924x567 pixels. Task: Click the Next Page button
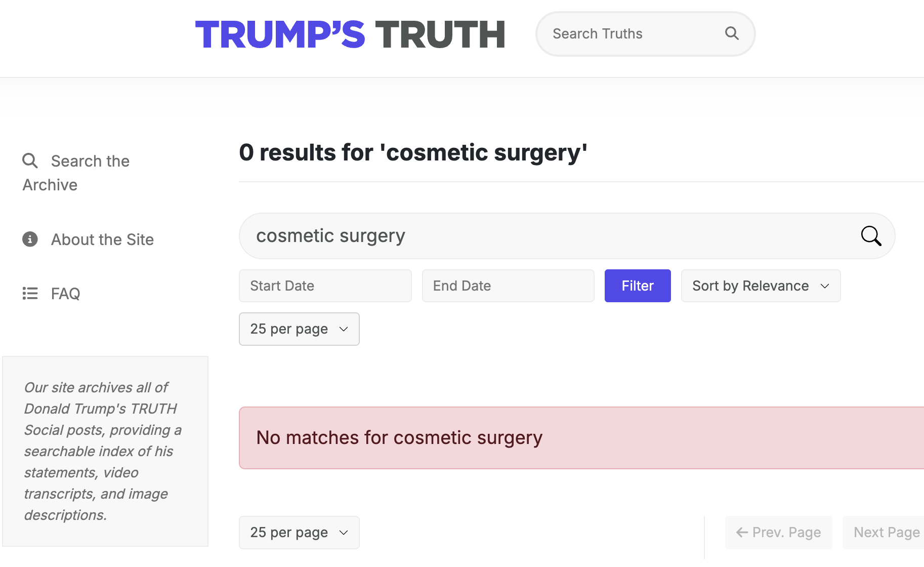click(x=886, y=533)
